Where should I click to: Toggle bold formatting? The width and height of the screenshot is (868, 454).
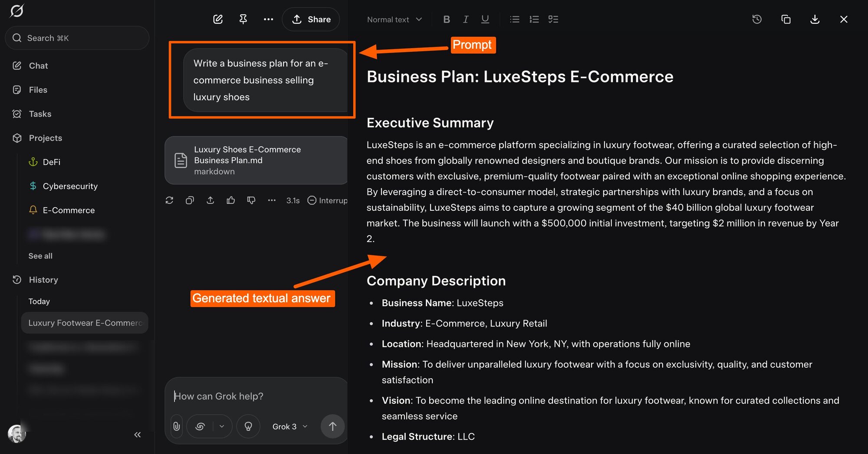[x=446, y=19]
